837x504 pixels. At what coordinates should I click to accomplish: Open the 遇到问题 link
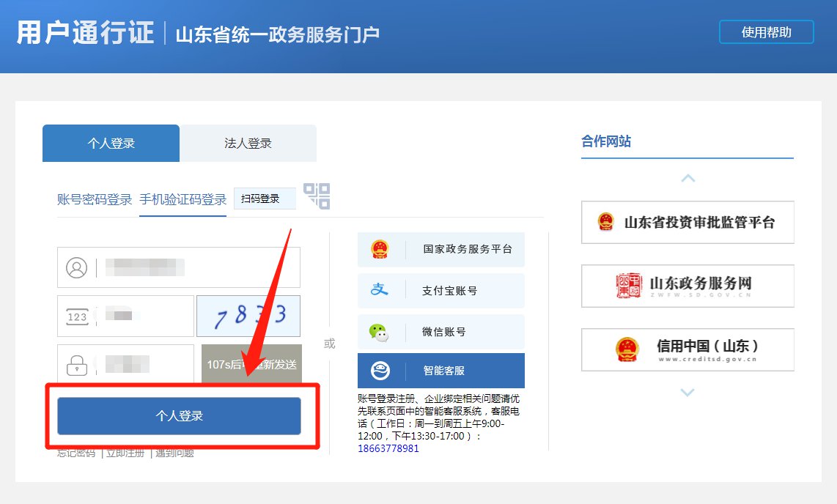[174, 453]
